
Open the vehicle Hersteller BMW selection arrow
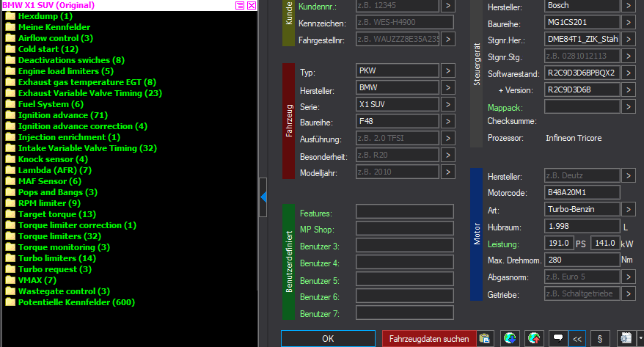(x=448, y=87)
